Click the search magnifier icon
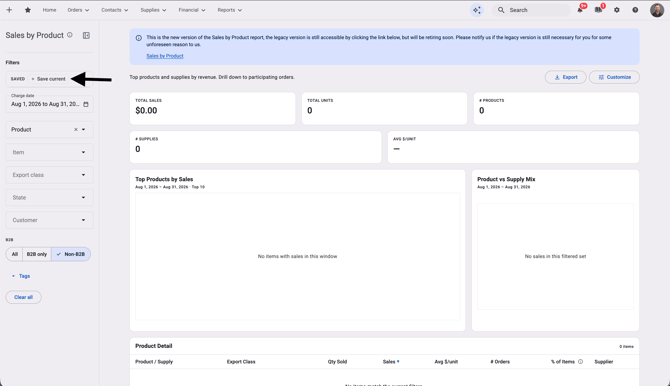 tap(501, 10)
